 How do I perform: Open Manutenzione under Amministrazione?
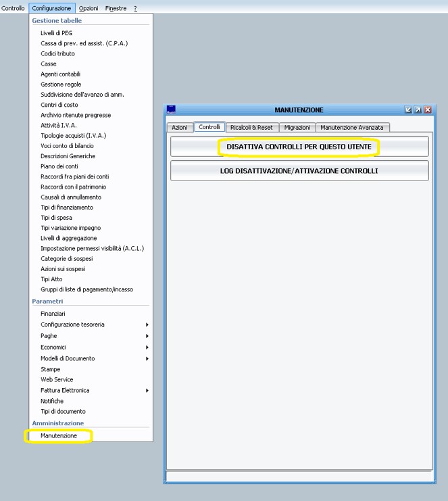tap(59, 436)
